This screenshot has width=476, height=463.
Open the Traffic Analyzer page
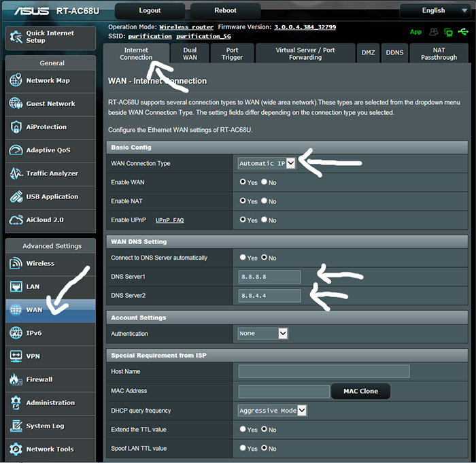[x=52, y=173]
